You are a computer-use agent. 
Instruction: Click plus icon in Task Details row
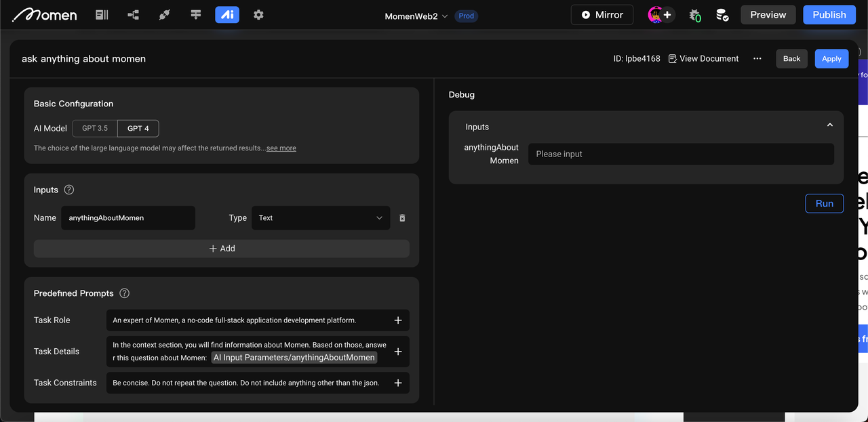coord(398,352)
